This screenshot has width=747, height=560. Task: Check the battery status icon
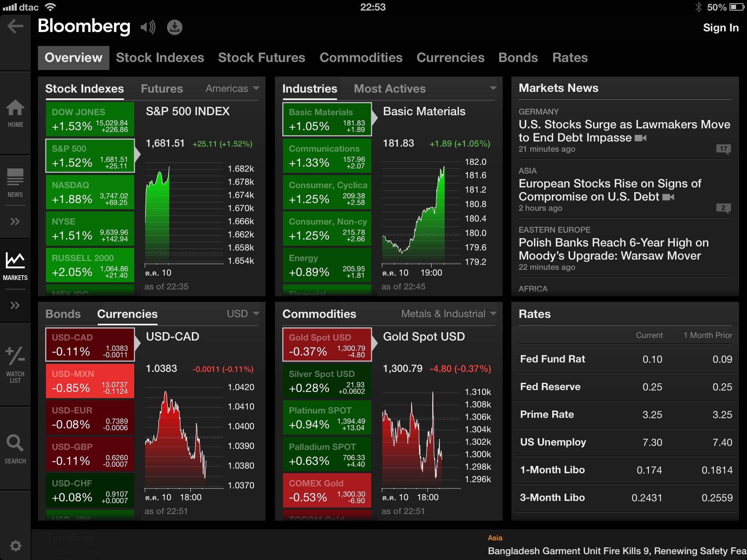pos(737,7)
